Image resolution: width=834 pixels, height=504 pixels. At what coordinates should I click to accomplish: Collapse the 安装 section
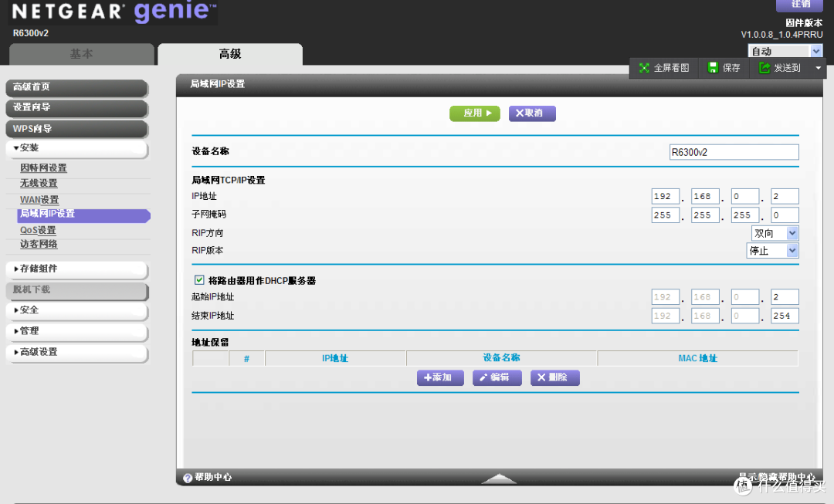click(77, 148)
